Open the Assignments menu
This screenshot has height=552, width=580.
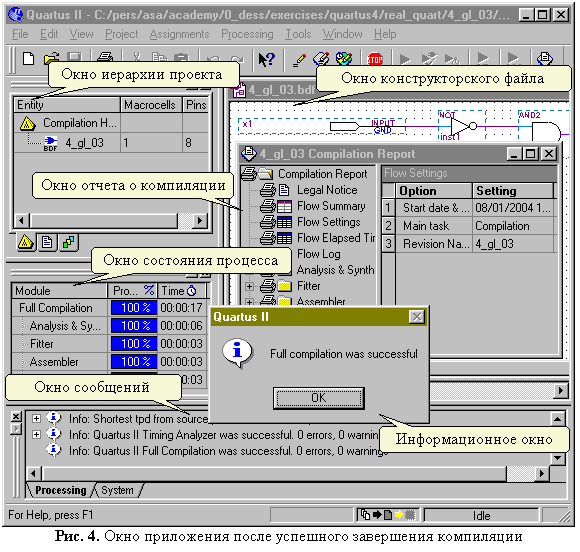click(x=179, y=34)
